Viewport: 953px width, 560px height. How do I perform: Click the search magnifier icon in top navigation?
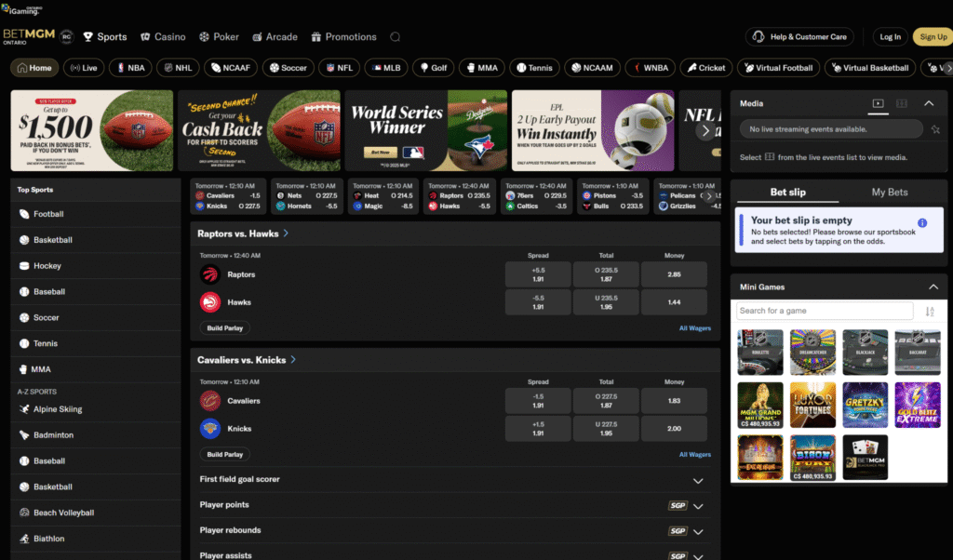pos(396,37)
